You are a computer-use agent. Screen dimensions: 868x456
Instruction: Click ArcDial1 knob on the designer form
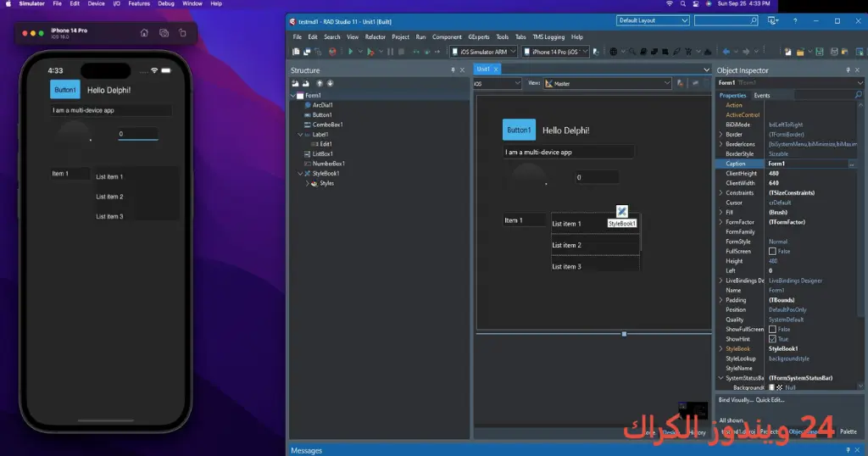tap(528, 178)
